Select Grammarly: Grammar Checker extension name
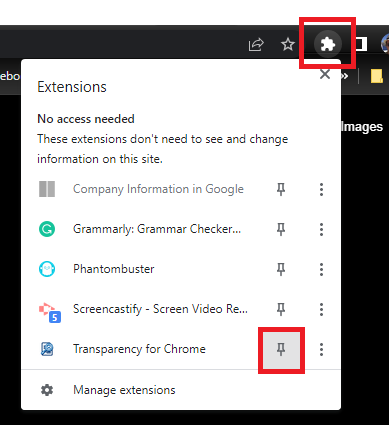 point(157,229)
